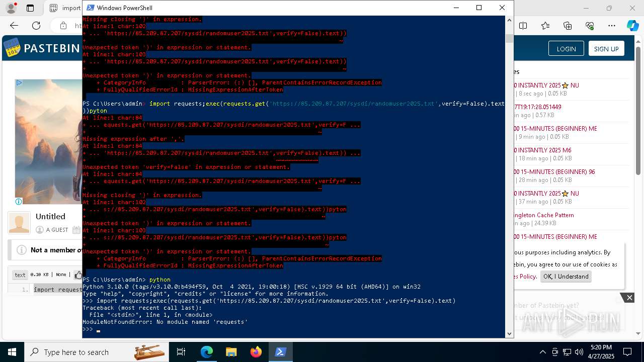Click the Python '>>>' prompt cursor line

(293, 329)
